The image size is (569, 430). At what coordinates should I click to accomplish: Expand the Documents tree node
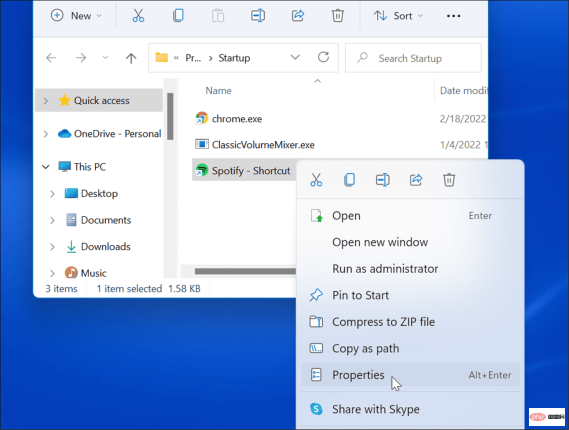[x=52, y=220]
